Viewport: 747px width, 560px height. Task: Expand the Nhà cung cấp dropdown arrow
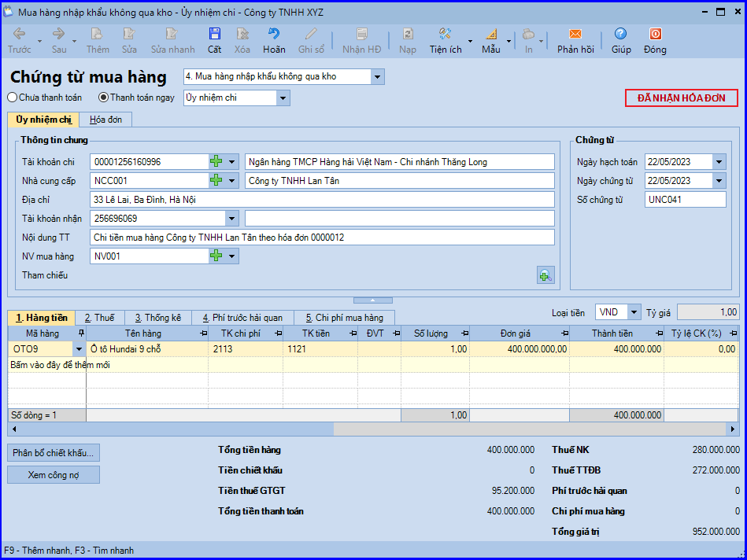(232, 180)
